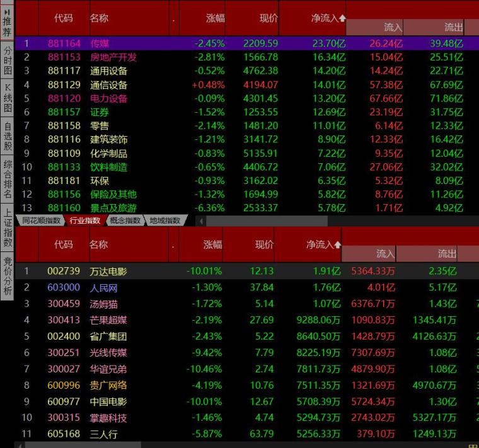Screen dimensions: 479x448
Task: Open K线图 from the sidebar
Action: [7, 98]
